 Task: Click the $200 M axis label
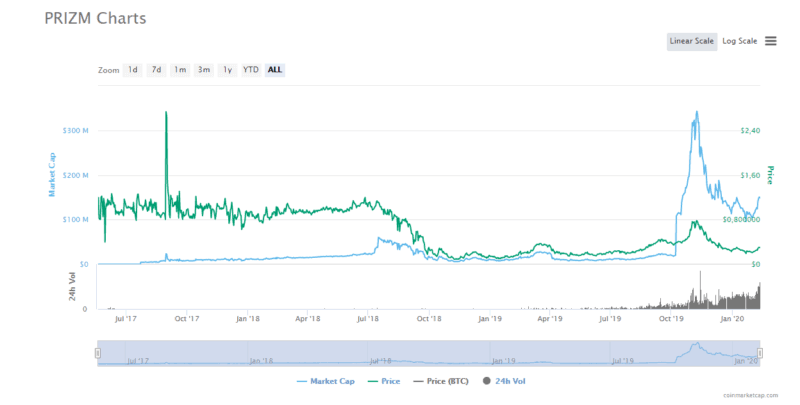pyautogui.click(x=76, y=175)
